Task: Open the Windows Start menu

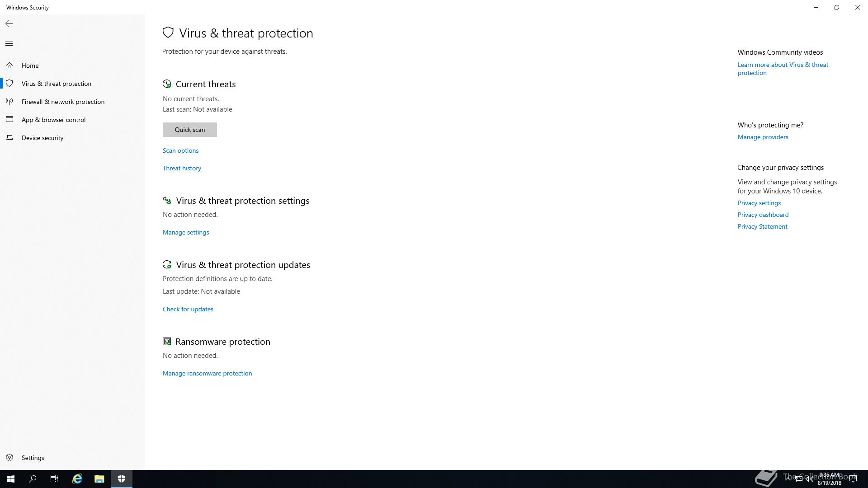Action: [x=11, y=479]
